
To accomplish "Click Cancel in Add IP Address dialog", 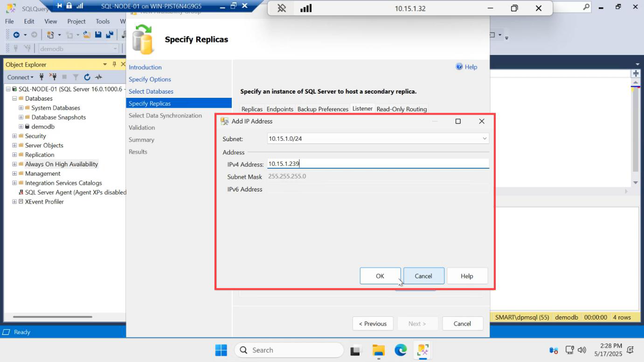I will [x=423, y=276].
